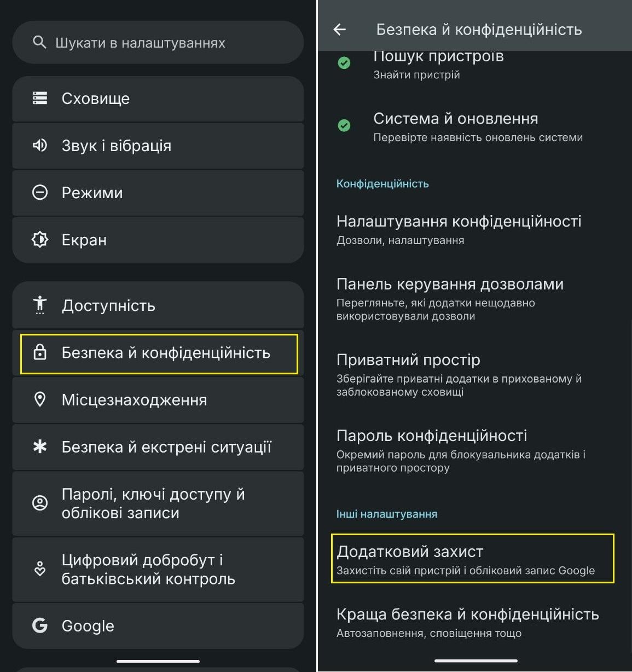This screenshot has width=632, height=672.
Task: Tap the back arrow on Безпека й конфіденційність
Action: coord(339,30)
